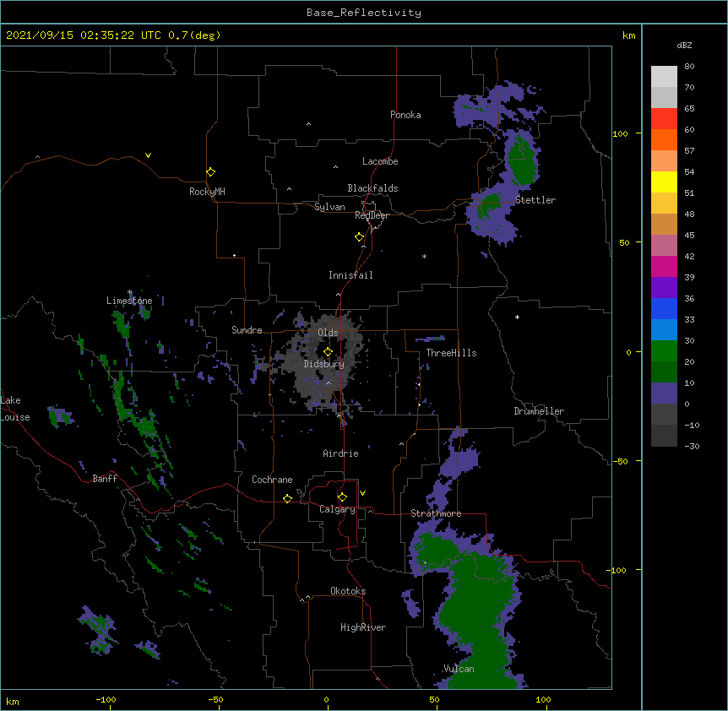Click the Sylvan label

(329, 207)
